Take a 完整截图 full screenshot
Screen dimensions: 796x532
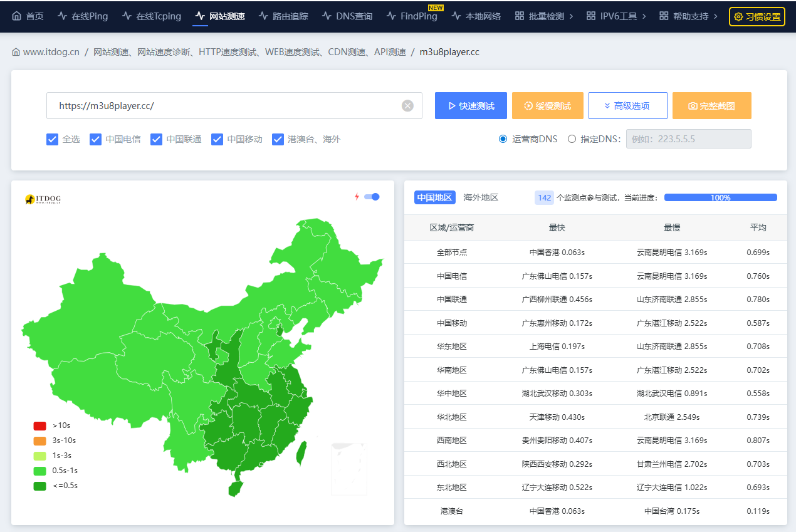[712, 106]
